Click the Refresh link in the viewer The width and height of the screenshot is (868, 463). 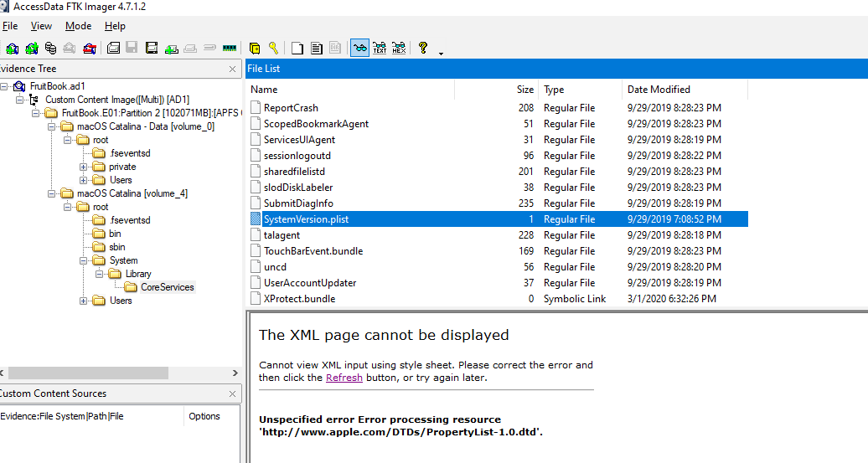344,378
